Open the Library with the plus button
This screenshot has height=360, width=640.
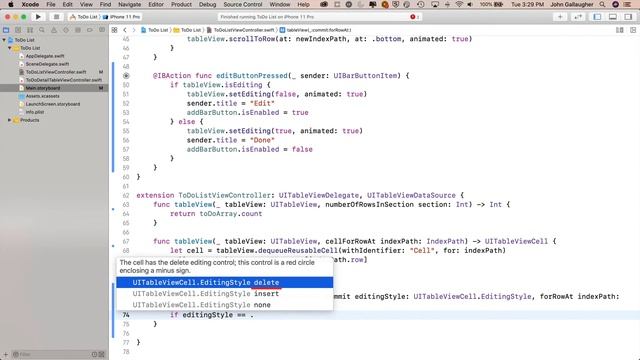click(560, 17)
